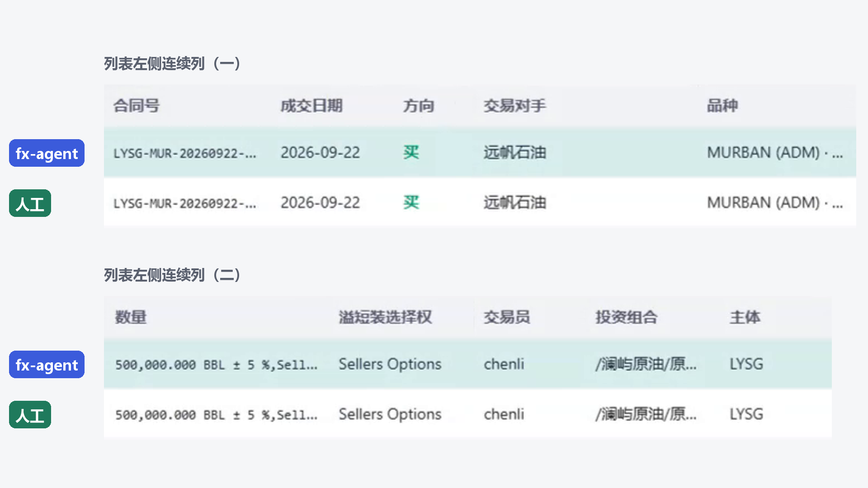Screen dimensions: 868x488
Task: Click the 投资组合 column header
Action: (626, 317)
